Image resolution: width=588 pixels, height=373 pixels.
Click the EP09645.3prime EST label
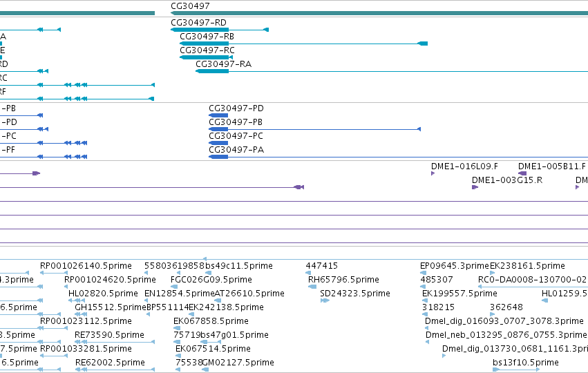(455, 266)
